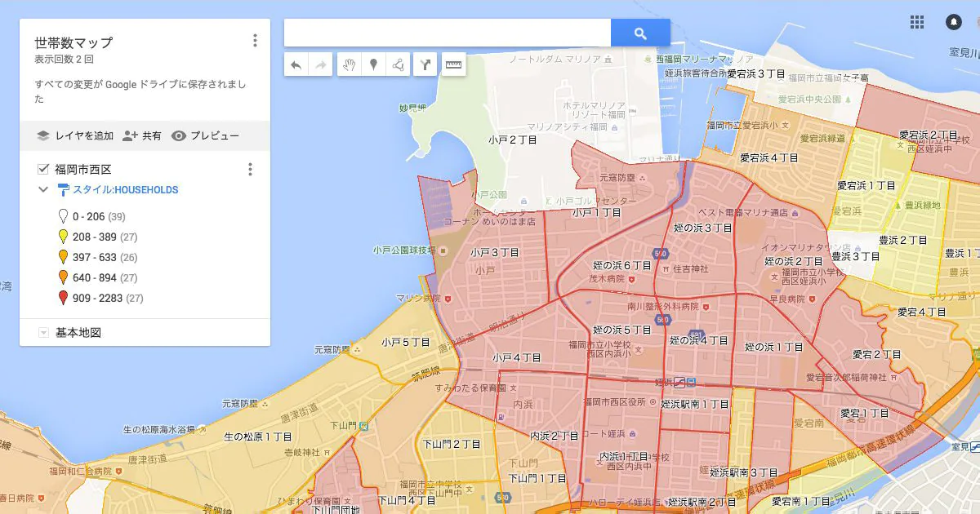Open the Google apps grid
980x514 pixels.
point(917,22)
